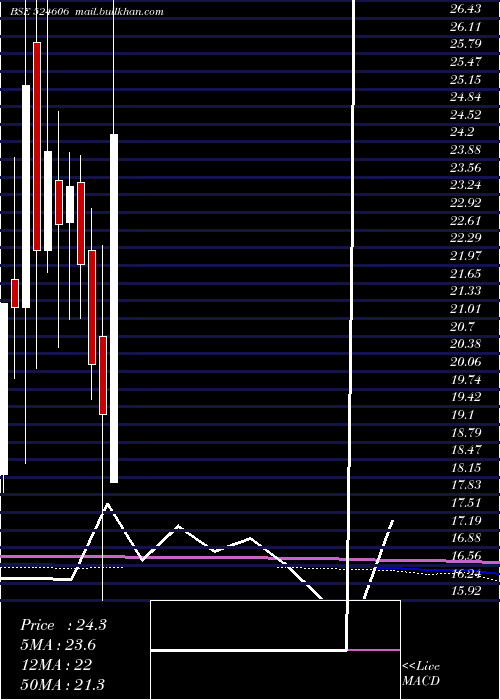Click the 20.06 price axis label
500x700 pixels.
(465, 362)
